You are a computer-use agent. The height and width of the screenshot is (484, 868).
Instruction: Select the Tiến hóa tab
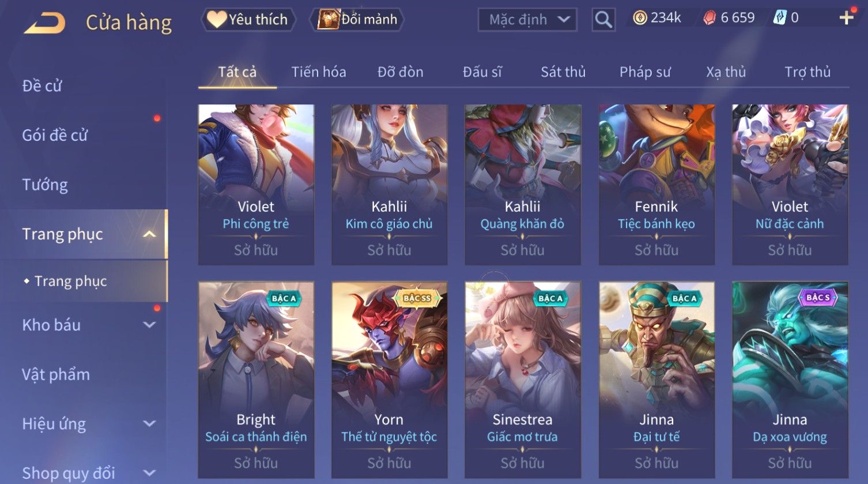(319, 72)
